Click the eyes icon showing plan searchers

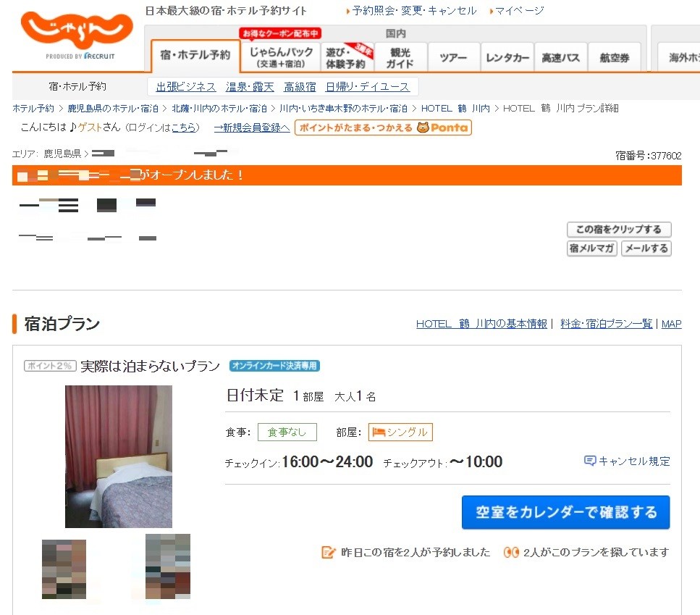[512, 551]
